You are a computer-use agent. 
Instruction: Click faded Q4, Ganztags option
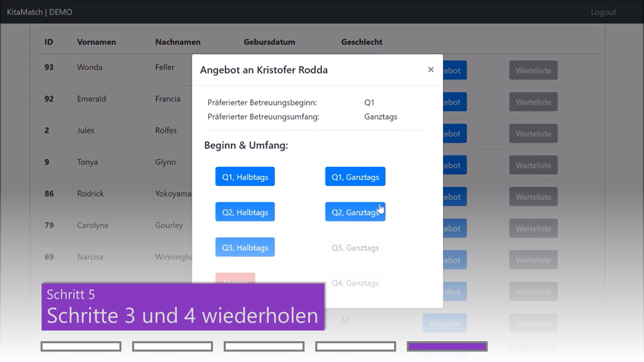355,283
